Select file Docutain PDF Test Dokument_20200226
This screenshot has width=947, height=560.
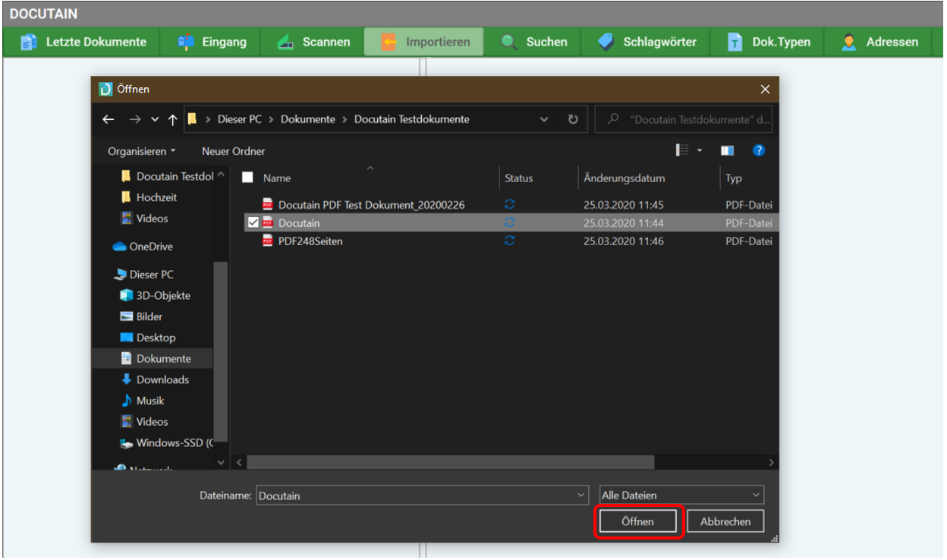[x=371, y=205]
